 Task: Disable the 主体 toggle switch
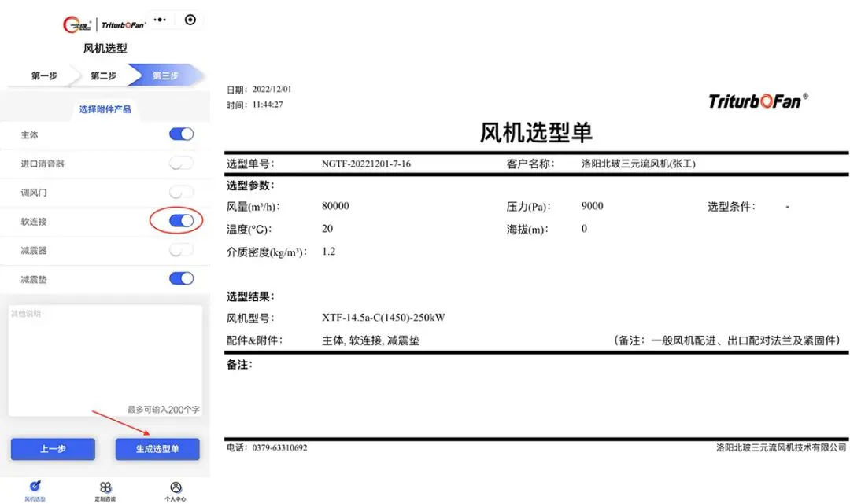(x=181, y=134)
